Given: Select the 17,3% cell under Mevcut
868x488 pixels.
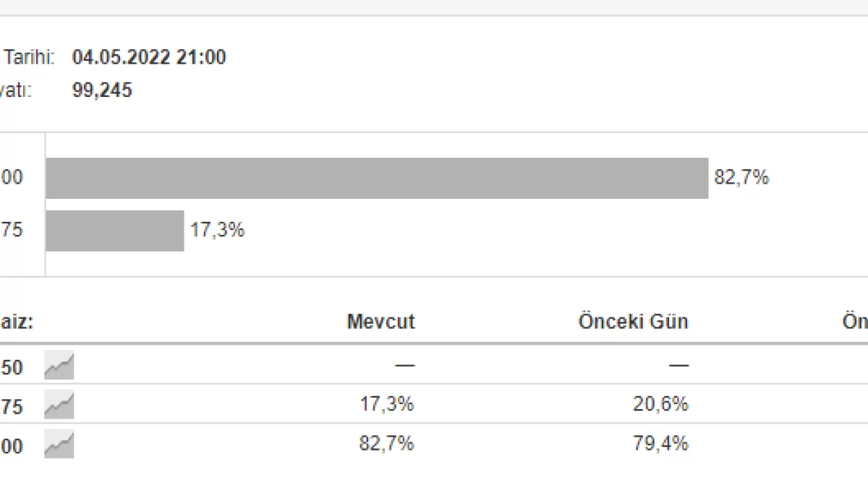Looking at the screenshot, I should [387, 404].
